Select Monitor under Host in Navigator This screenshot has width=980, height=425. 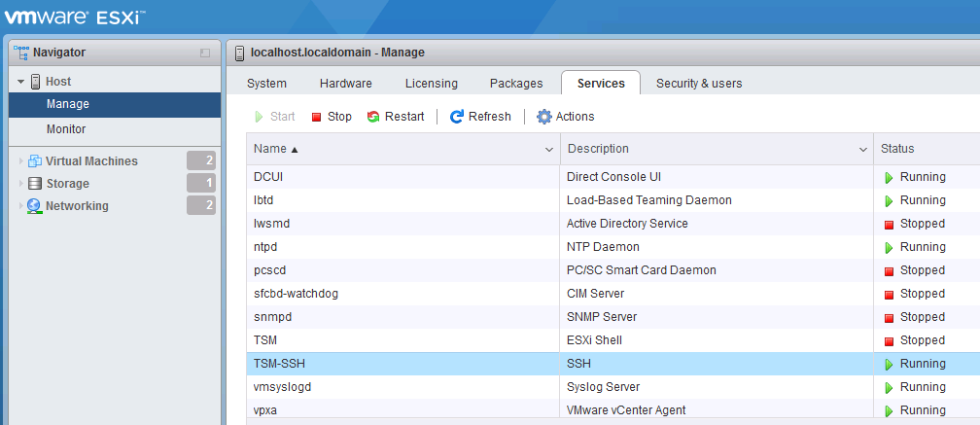(115, 129)
